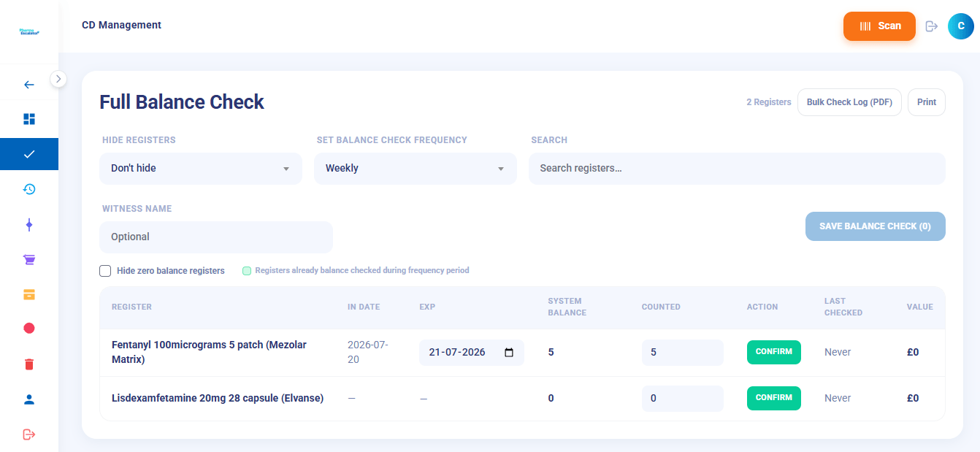Select the checkmark balance check menu item

29,154
